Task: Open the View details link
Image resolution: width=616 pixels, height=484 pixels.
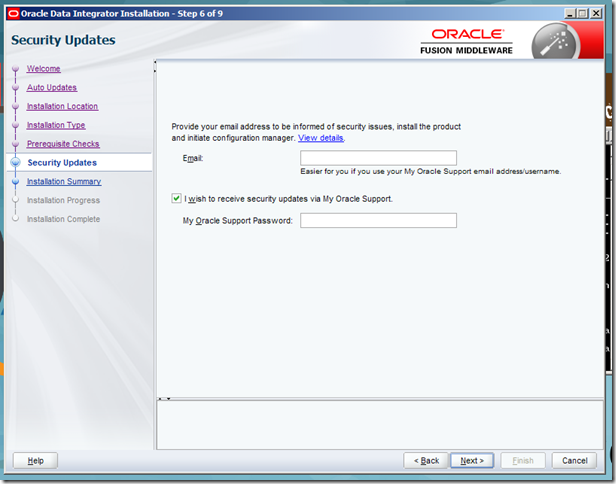Action: [321, 138]
